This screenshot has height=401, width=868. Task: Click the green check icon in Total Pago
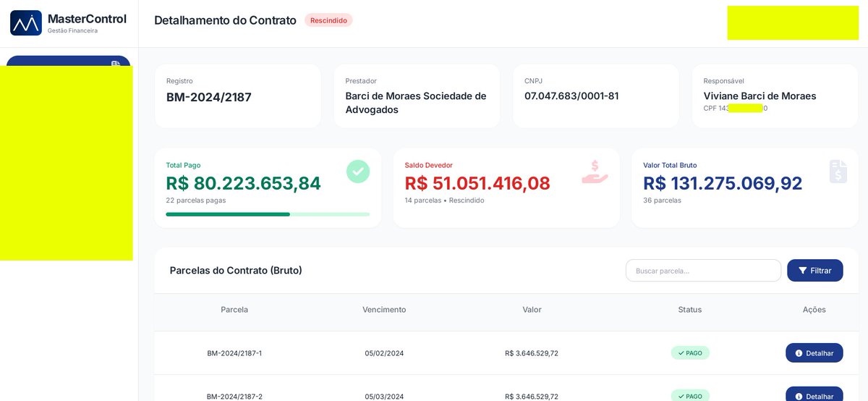coord(358,172)
